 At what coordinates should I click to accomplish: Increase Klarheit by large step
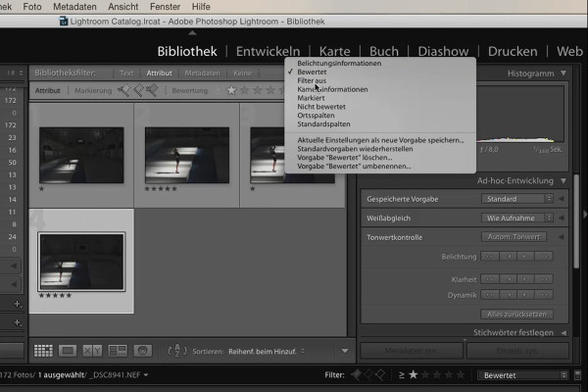544,279
